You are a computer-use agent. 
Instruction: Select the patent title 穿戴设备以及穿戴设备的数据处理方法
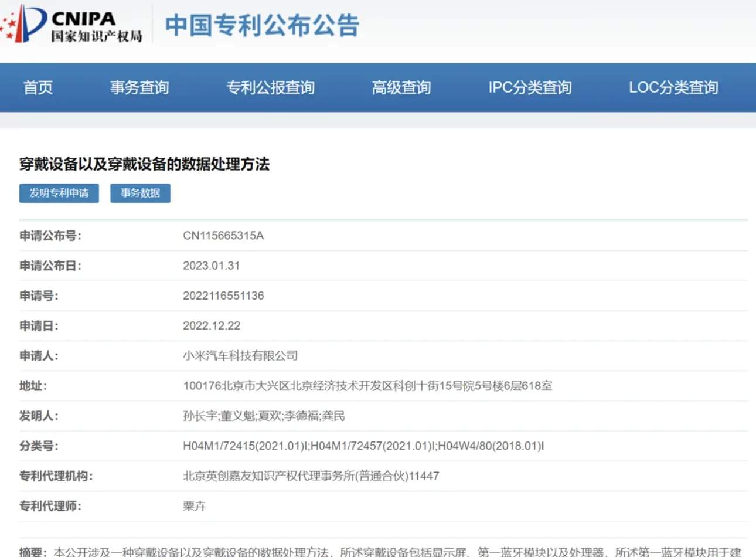click(144, 164)
